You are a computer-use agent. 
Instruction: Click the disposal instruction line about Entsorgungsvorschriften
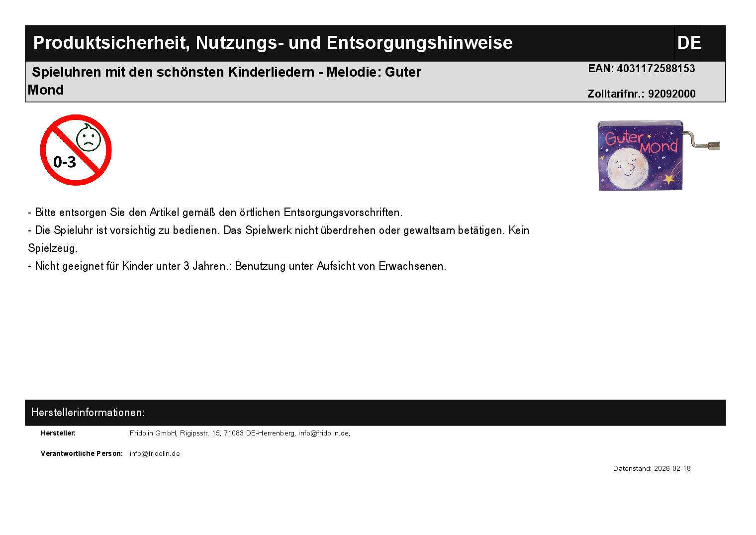[x=215, y=213]
